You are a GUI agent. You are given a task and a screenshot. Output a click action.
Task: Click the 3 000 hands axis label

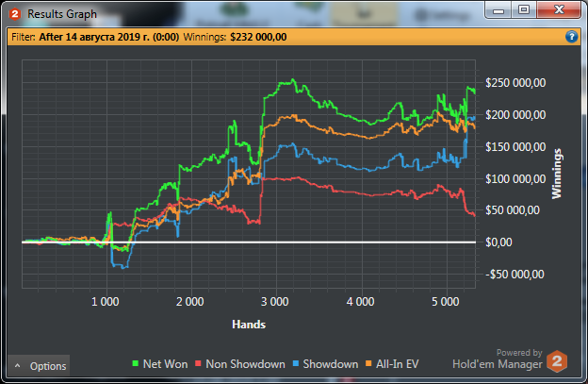275,301
